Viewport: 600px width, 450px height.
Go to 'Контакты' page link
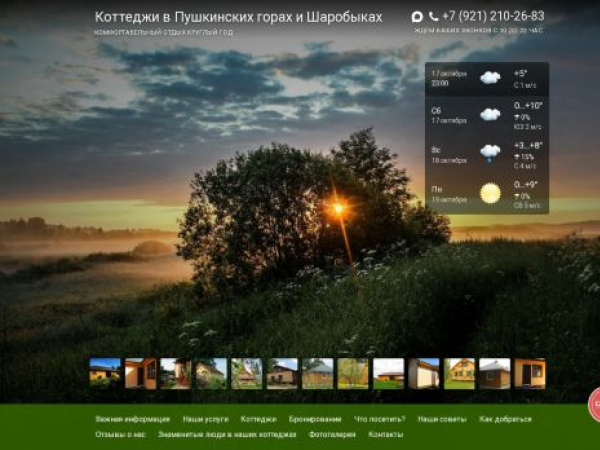pos(385,434)
